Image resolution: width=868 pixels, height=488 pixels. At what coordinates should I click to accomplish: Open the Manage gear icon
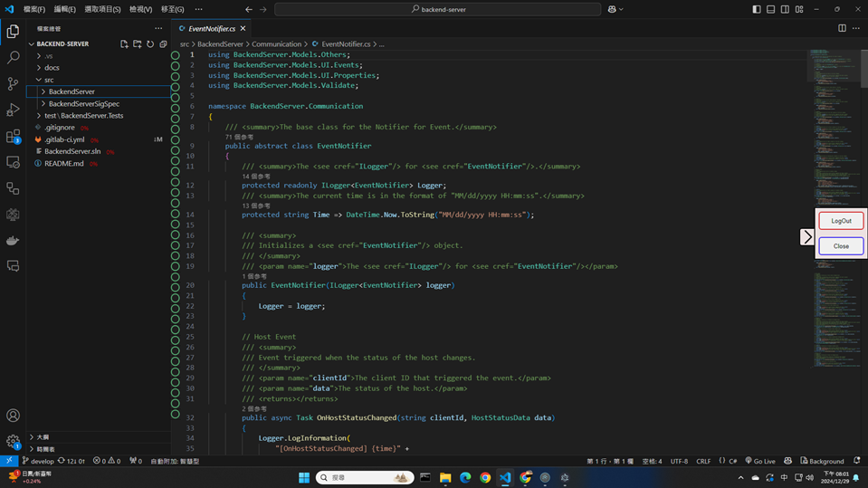(13, 442)
